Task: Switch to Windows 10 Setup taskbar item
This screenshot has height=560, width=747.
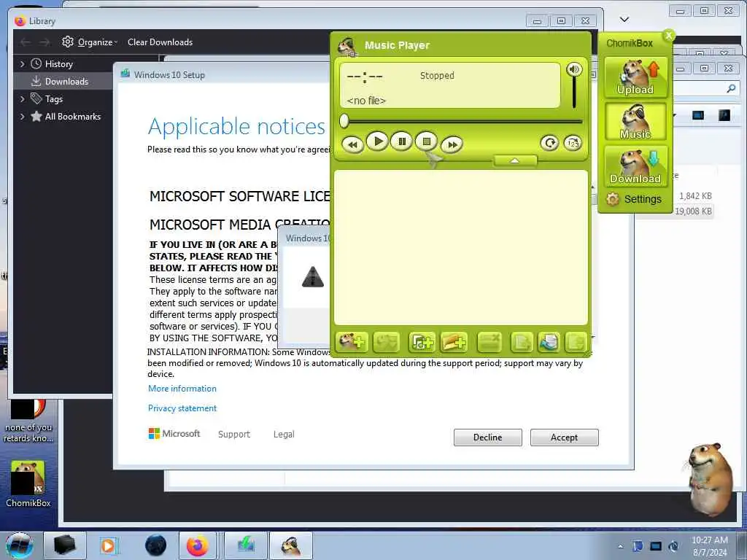Action: 246,545
